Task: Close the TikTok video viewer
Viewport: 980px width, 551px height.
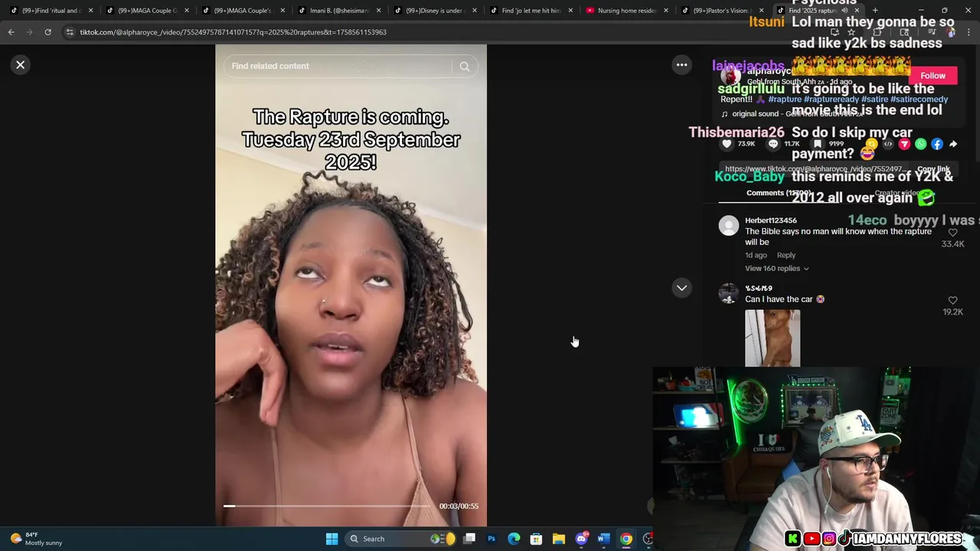Action: 21,65
